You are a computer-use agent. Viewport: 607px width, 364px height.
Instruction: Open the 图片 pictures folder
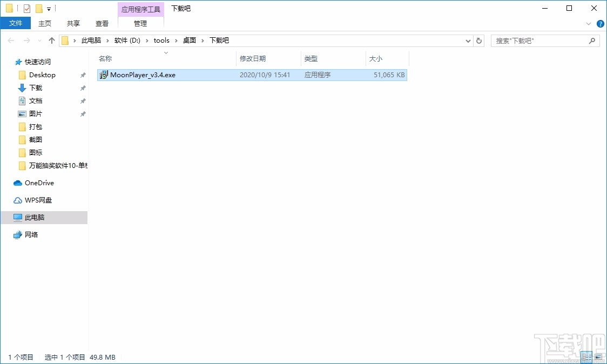pos(35,113)
